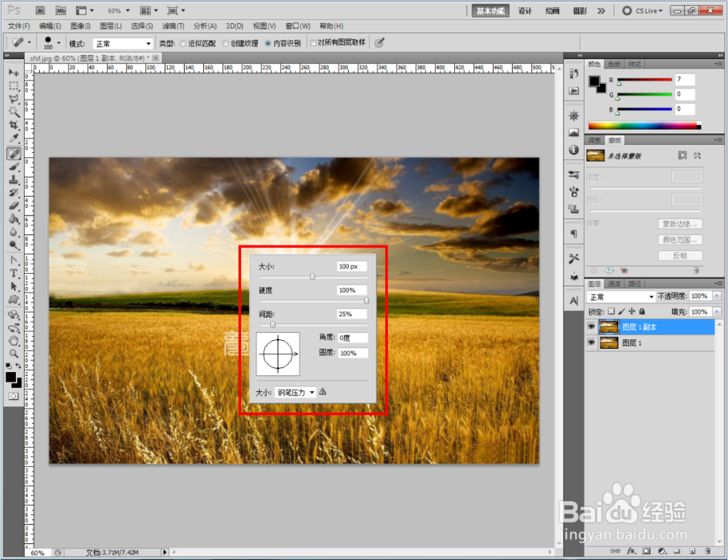Enable 对所有图层取样 checkbox
This screenshot has height=560, width=728.
pos(313,43)
